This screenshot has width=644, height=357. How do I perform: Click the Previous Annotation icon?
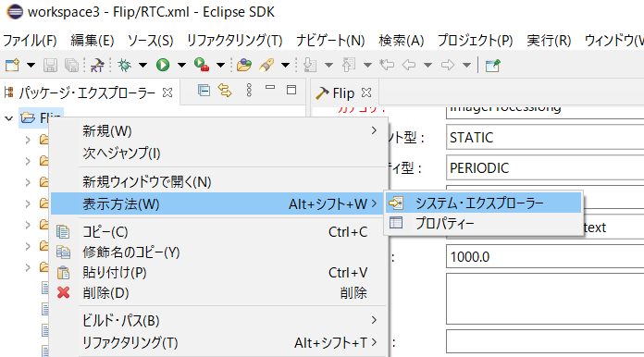[x=349, y=65]
